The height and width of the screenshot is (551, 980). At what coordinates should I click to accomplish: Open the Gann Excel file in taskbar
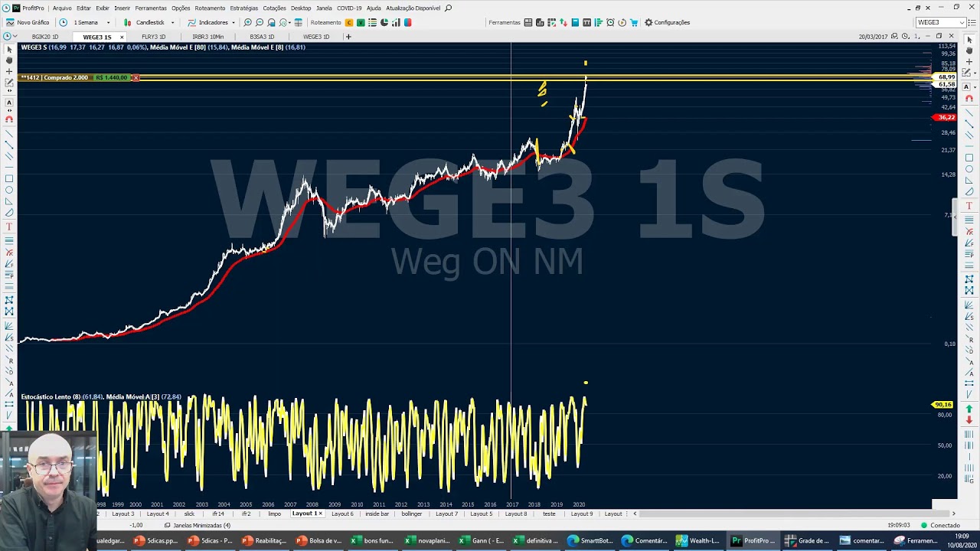pyautogui.click(x=482, y=540)
